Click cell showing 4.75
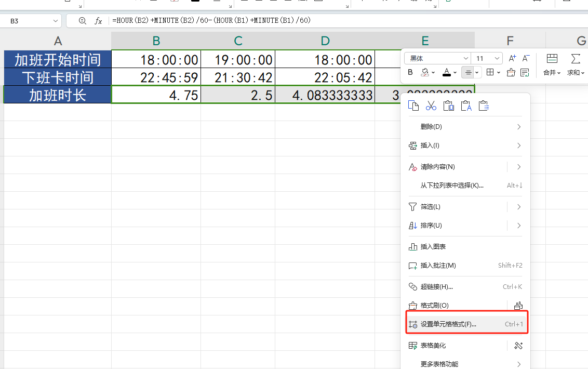The height and width of the screenshot is (369, 588). tap(156, 95)
